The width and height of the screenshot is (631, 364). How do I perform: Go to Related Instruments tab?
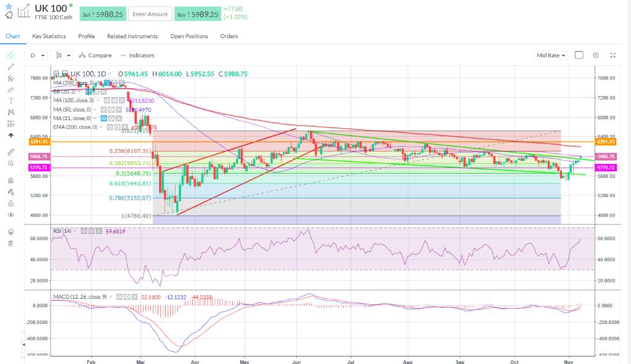(x=132, y=36)
